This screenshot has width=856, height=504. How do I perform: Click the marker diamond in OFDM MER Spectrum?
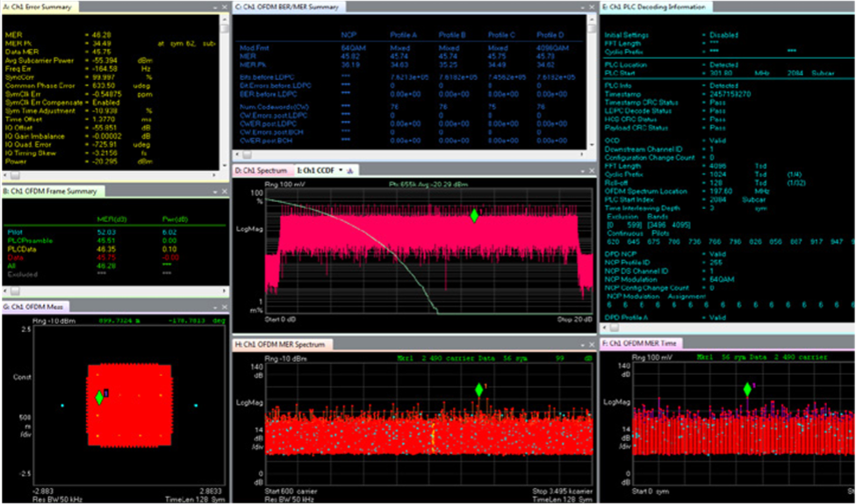pos(478,390)
